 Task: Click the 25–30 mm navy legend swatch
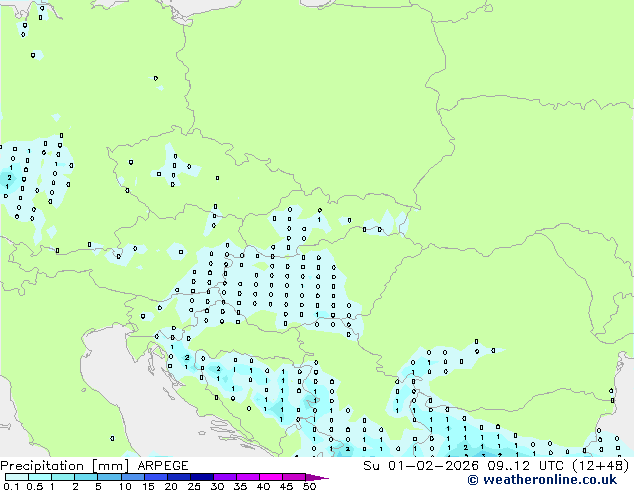[x=201, y=477]
